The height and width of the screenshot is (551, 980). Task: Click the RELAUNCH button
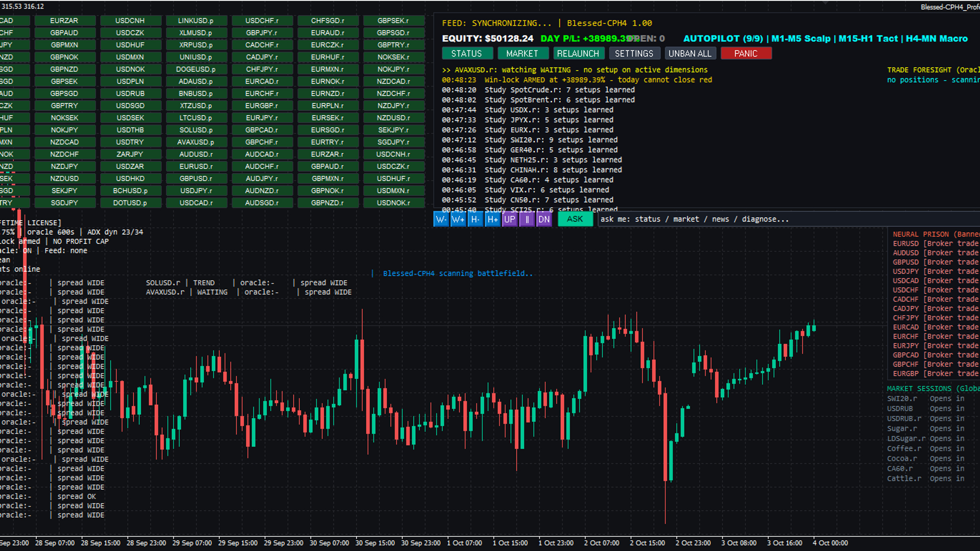pyautogui.click(x=578, y=54)
